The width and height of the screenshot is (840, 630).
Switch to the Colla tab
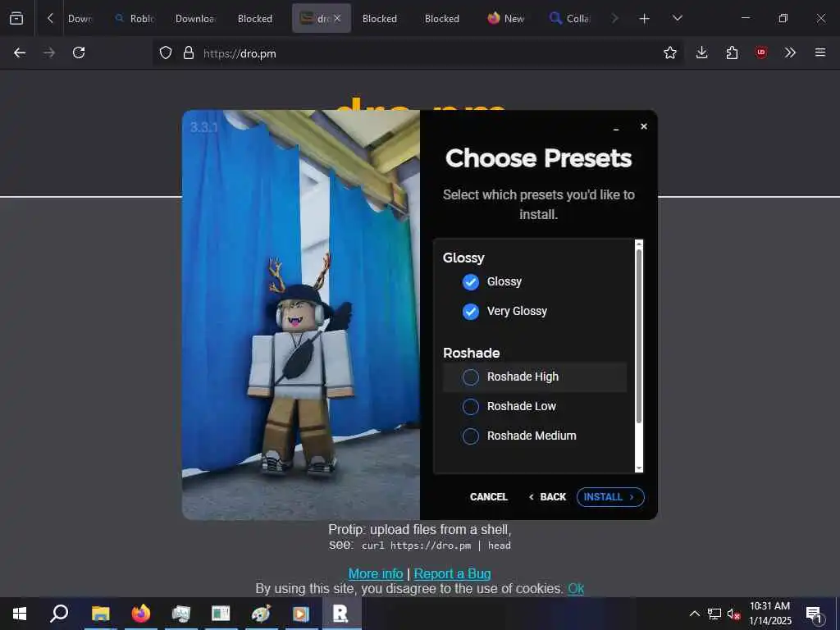tap(571, 18)
